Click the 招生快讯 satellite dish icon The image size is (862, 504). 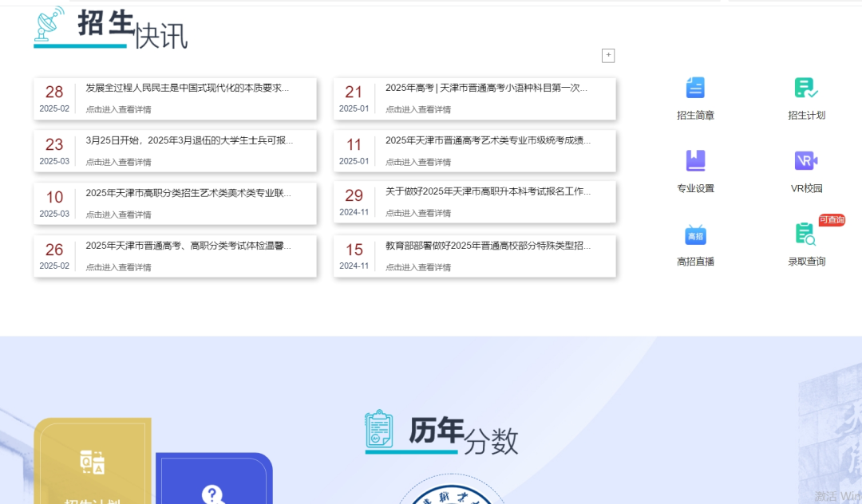49,25
